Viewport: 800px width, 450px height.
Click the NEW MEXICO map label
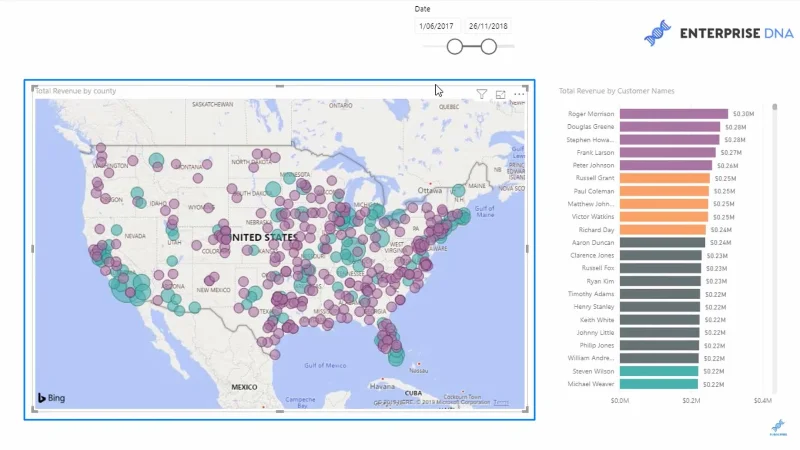(x=213, y=290)
